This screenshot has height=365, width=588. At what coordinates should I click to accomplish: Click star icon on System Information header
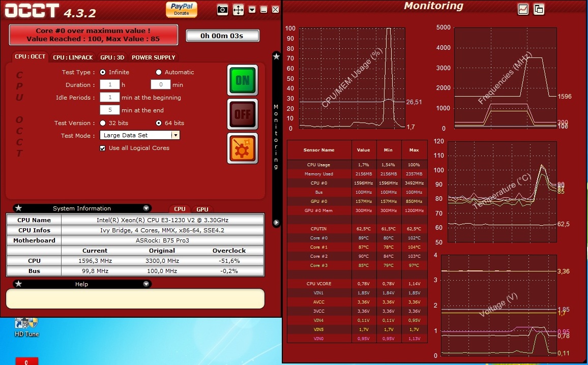coord(18,208)
